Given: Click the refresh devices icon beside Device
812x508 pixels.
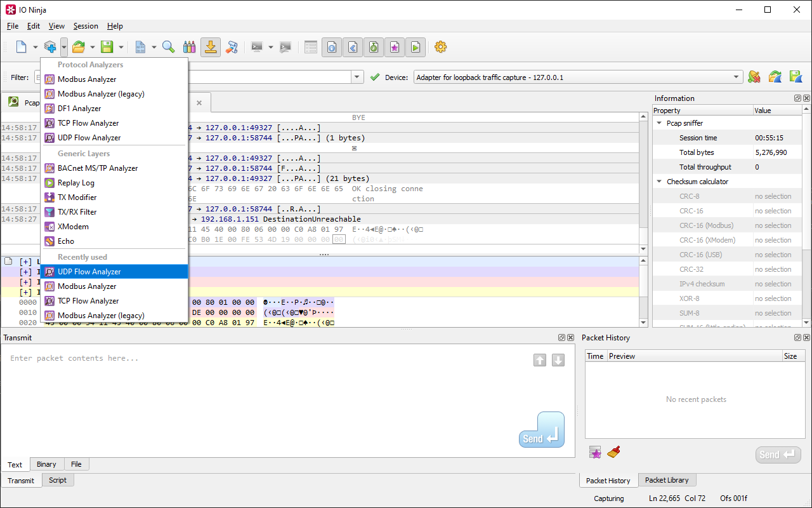Looking at the screenshot, I should coord(775,77).
